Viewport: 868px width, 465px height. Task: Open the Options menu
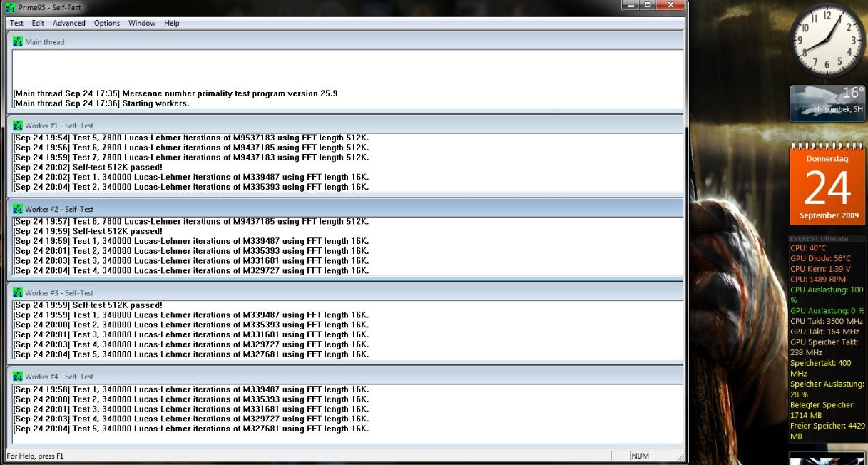pyautogui.click(x=107, y=23)
